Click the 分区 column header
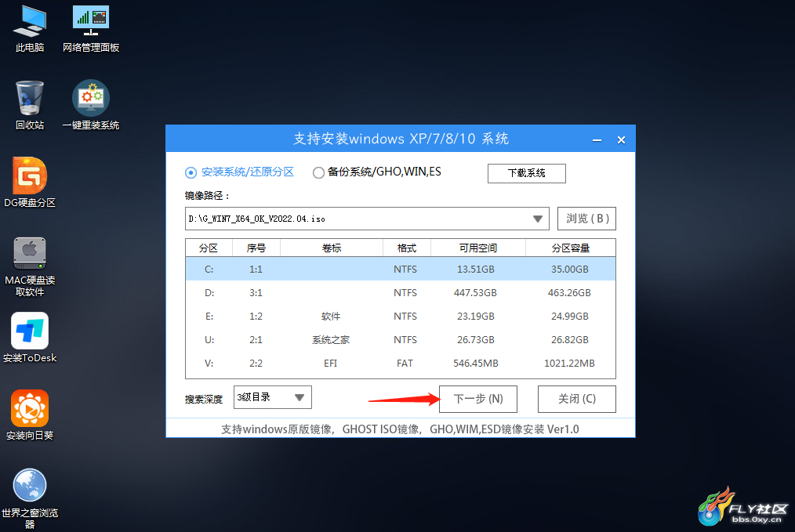795x532 pixels. point(209,248)
